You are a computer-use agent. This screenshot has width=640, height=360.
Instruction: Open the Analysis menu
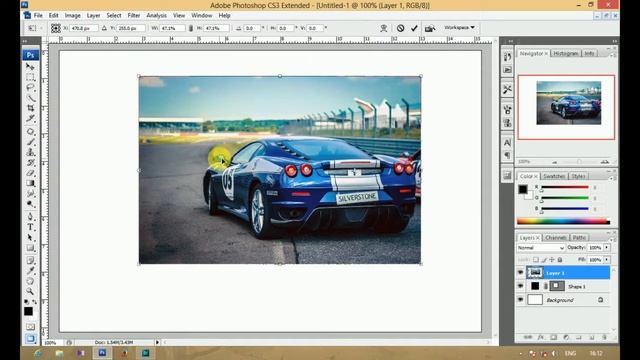pos(156,16)
